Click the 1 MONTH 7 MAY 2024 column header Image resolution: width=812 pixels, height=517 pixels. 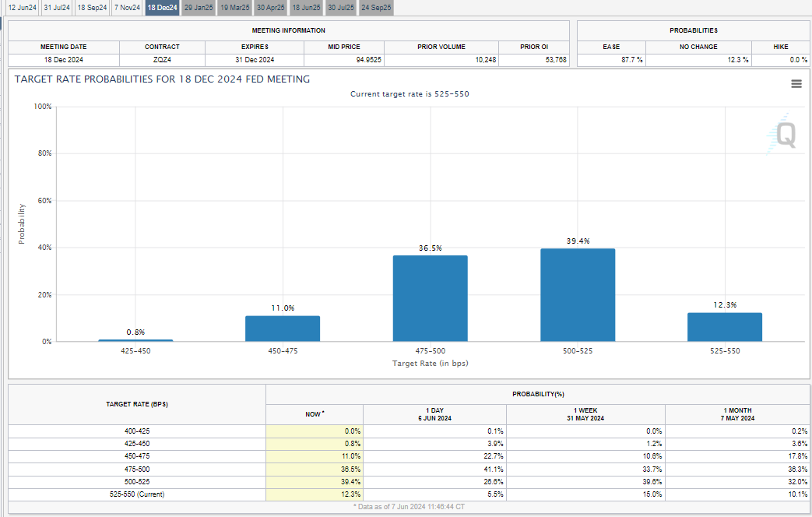(x=737, y=414)
